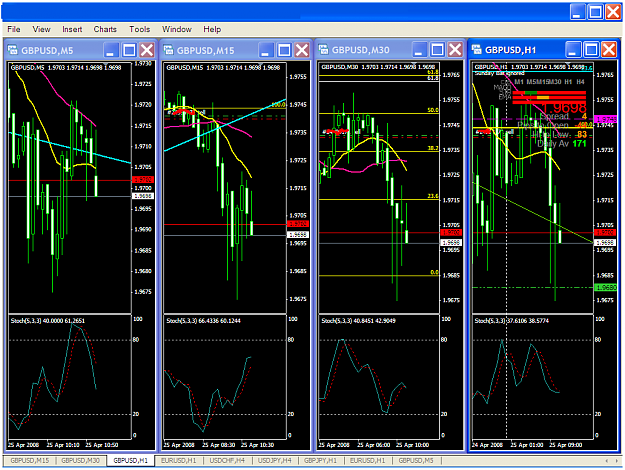
Task: Open the Charts menu
Action: (x=105, y=29)
